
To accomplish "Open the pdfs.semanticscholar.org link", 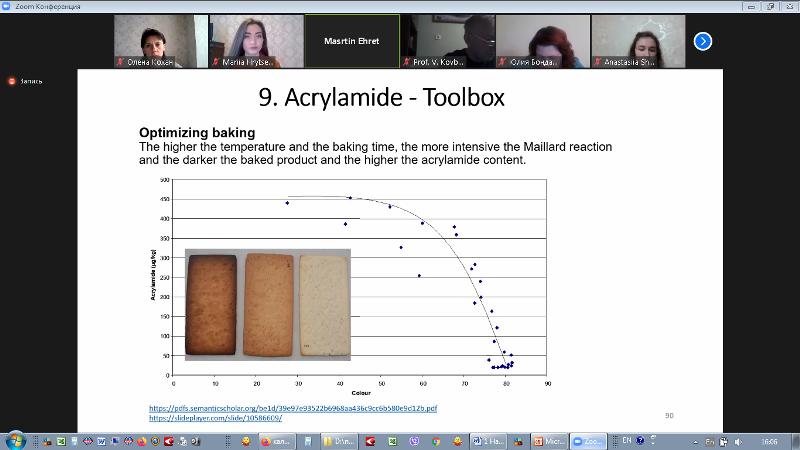I will point(293,408).
